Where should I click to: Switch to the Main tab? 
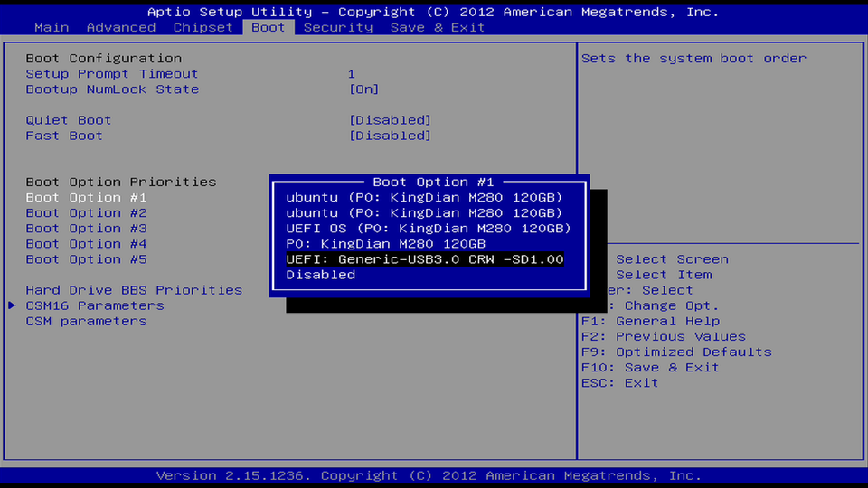52,28
